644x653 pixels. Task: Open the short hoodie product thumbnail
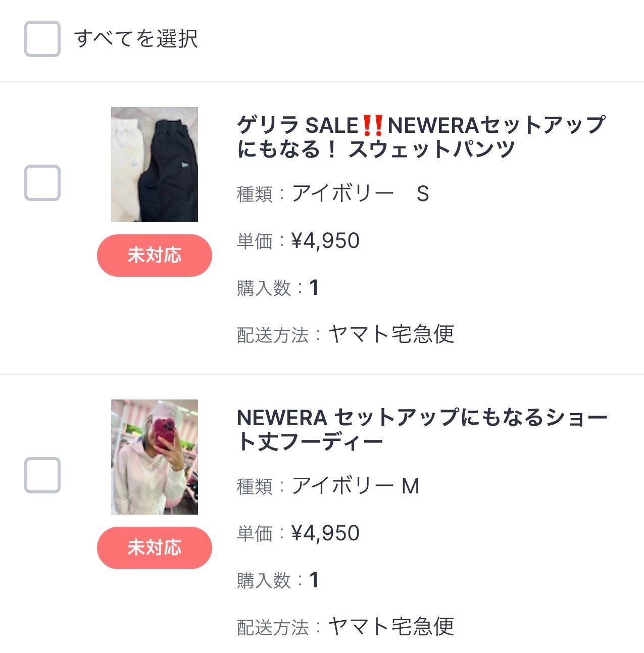pyautogui.click(x=155, y=457)
